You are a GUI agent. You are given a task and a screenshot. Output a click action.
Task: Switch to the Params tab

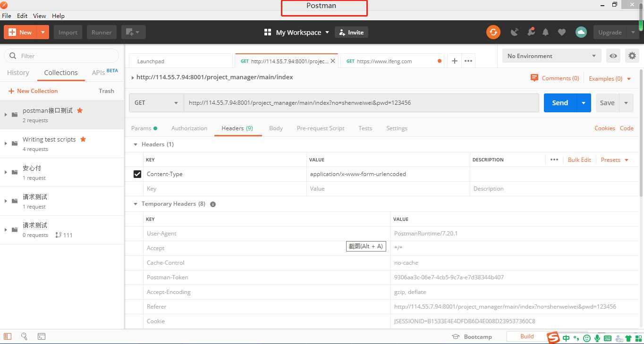tap(144, 128)
